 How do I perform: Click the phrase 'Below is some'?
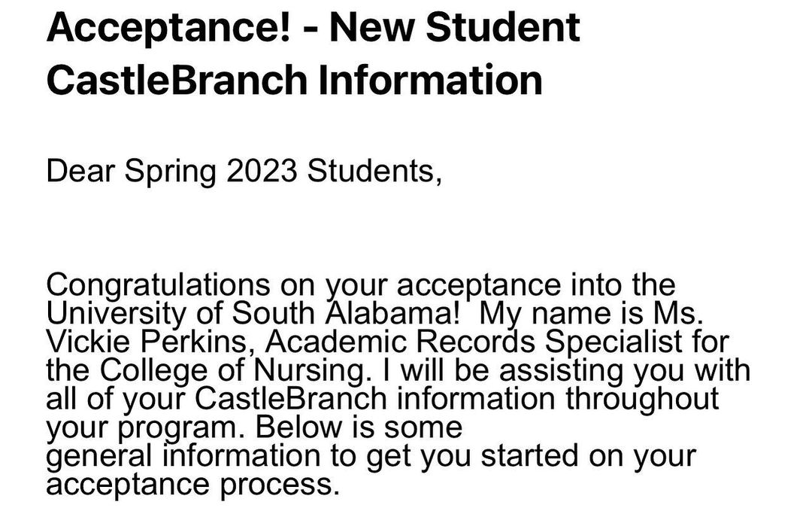(x=359, y=427)
